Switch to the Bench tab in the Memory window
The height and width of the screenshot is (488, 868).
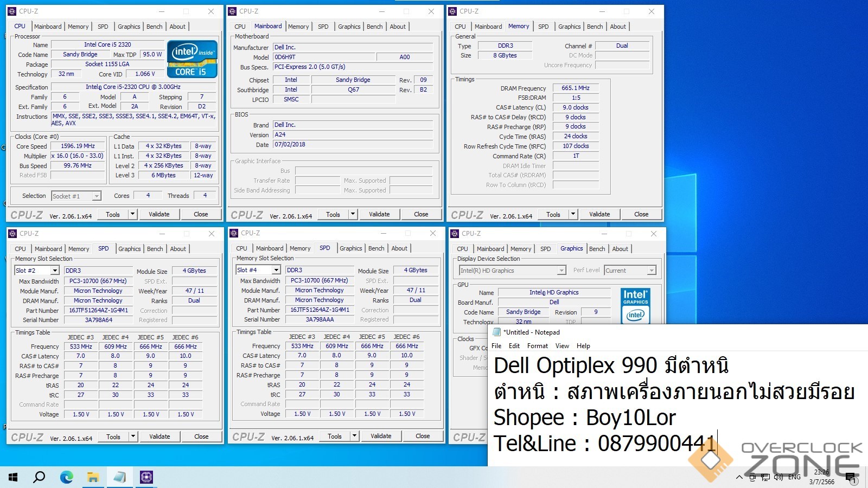pos(595,27)
